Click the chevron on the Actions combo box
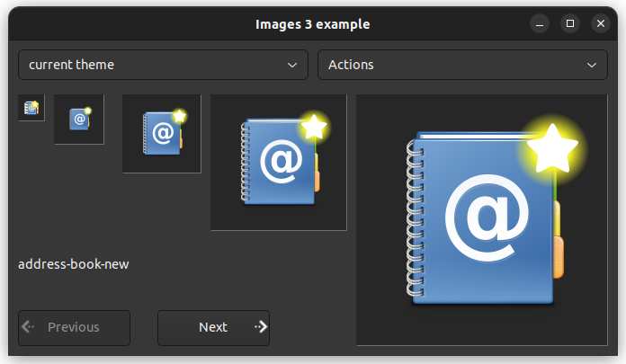Screen dimensions: 626x364 tap(591, 65)
